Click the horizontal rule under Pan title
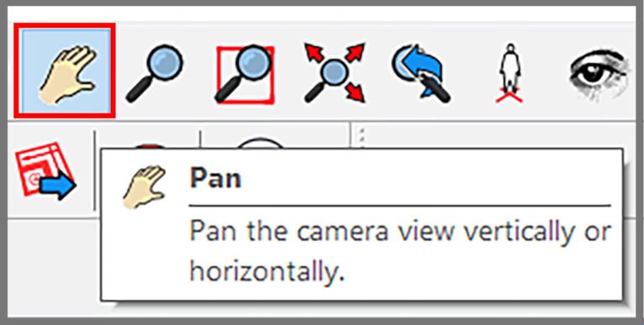Image resolution: width=644 pixels, height=325 pixels. (400, 204)
